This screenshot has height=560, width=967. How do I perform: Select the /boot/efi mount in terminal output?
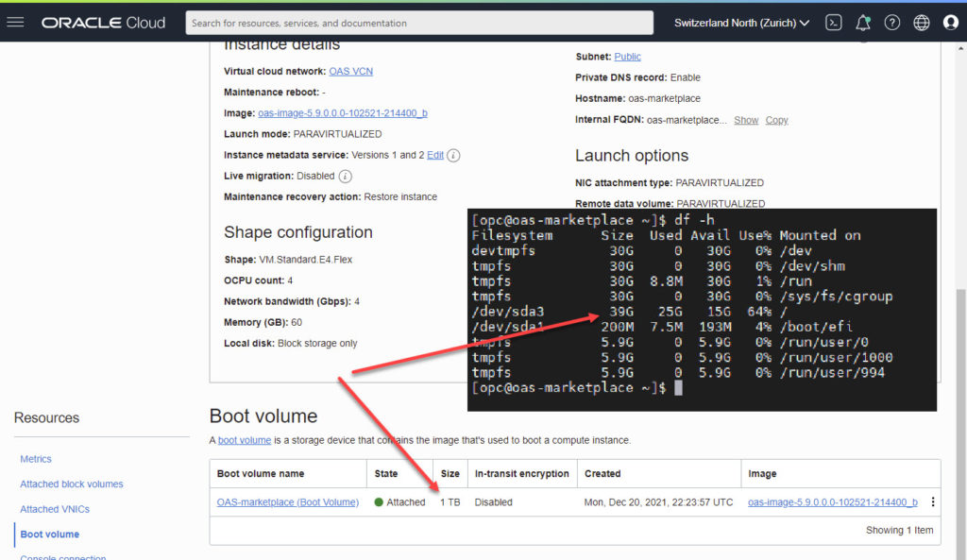817,327
